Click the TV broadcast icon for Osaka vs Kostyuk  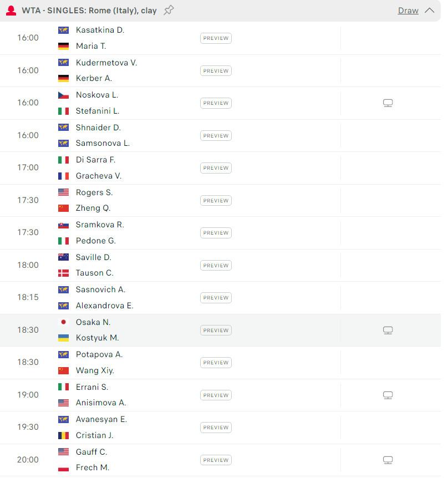pos(388,330)
